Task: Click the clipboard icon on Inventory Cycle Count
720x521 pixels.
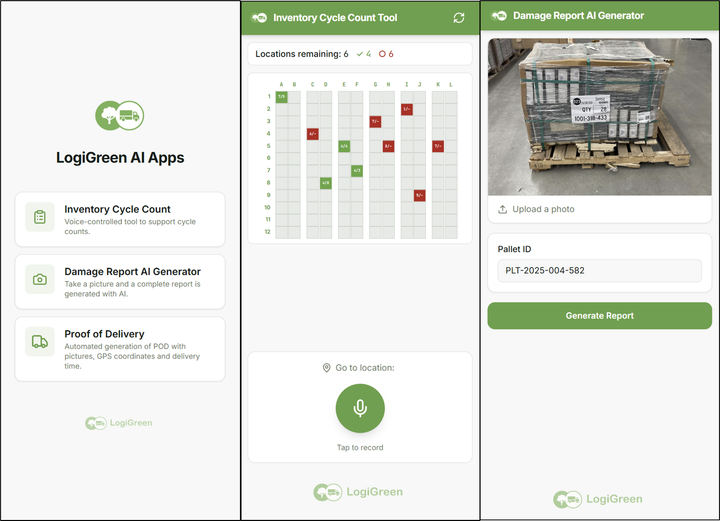Action: coord(40,217)
